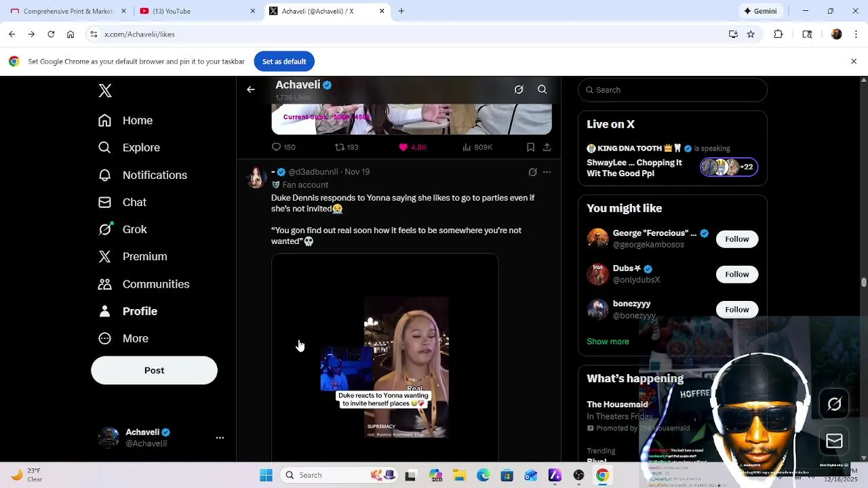Open More options in sidebar
868x488 pixels.
tap(123, 338)
